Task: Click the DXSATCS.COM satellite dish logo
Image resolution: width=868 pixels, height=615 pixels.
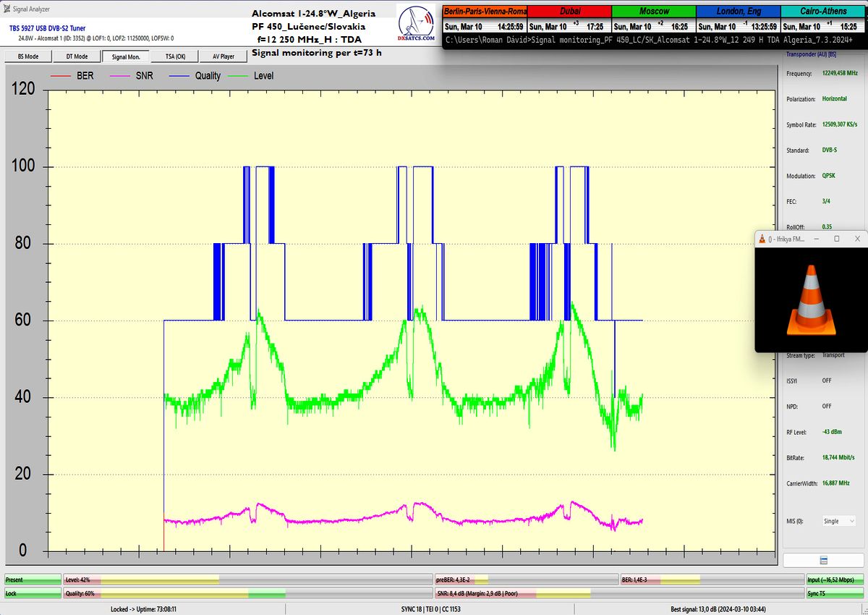Action: (x=417, y=27)
